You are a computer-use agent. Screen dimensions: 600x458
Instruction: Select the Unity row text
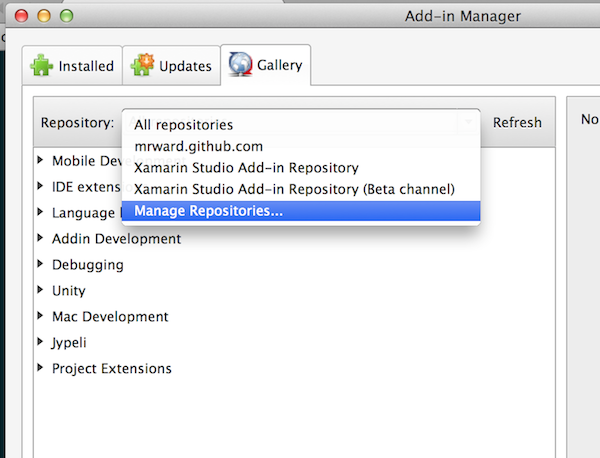[68, 291]
